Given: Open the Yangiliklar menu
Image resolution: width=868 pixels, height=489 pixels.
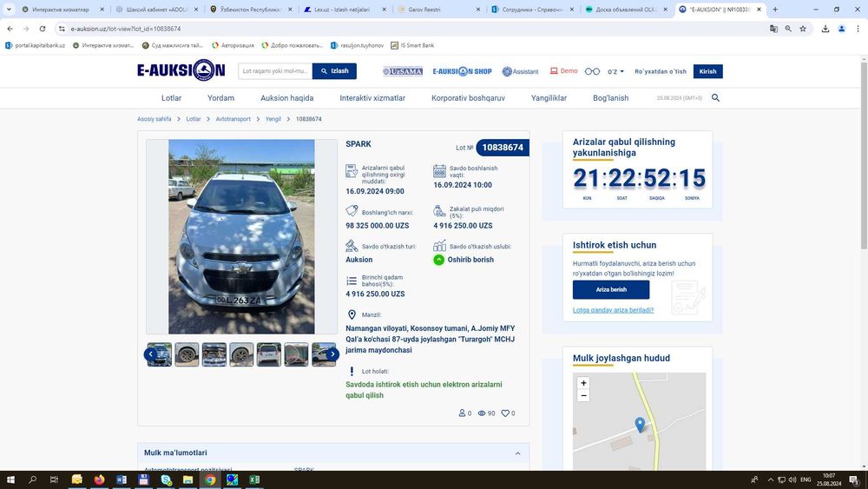Looking at the screenshot, I should coord(549,98).
